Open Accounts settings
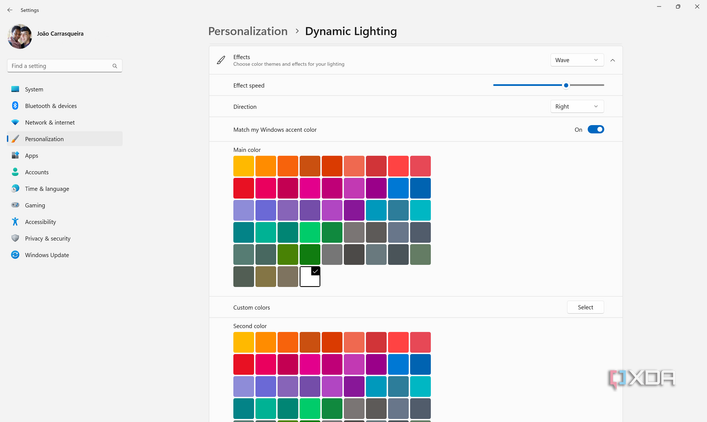707x422 pixels. pos(65,172)
